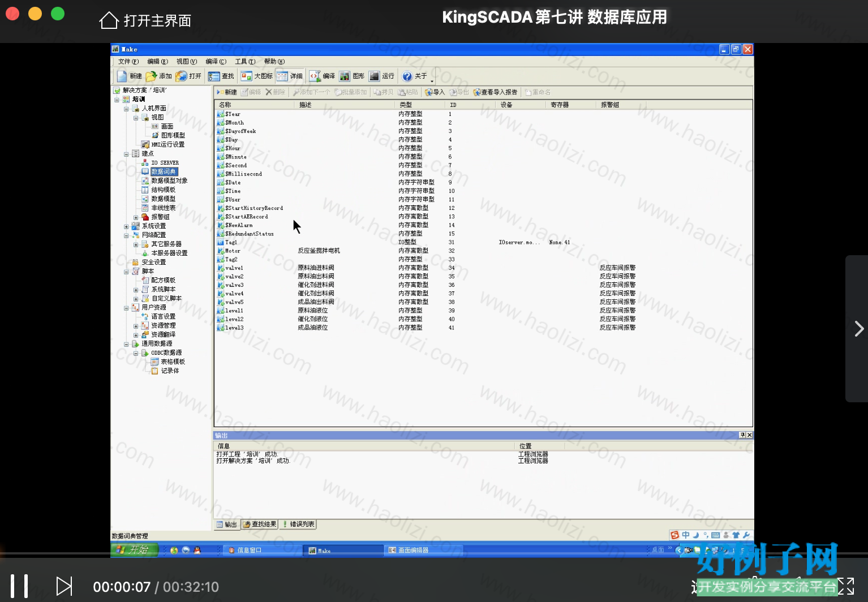Select HMI运行设置 tree node

[x=167, y=144]
